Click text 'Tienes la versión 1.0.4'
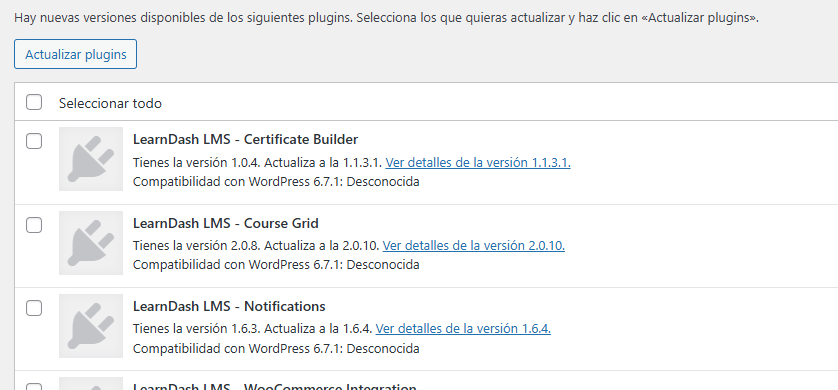 (x=197, y=162)
